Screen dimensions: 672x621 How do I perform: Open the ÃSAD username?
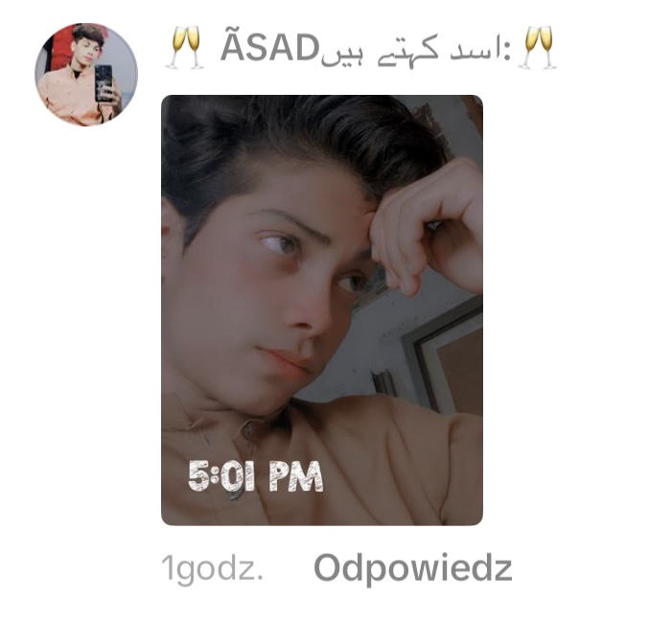pyautogui.click(x=270, y=48)
